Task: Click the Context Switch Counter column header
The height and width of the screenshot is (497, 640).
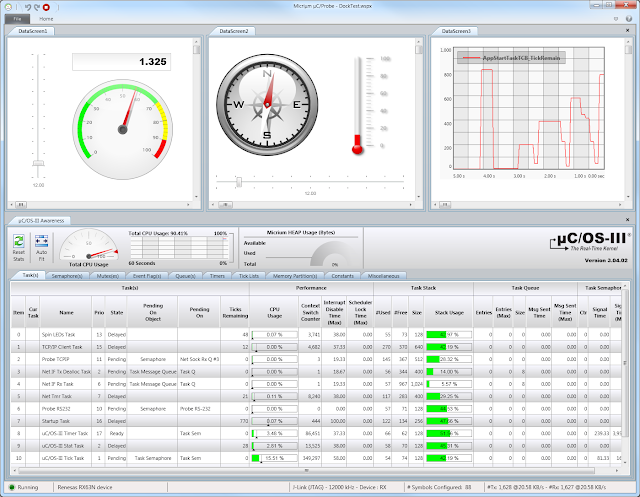Action: (310, 312)
